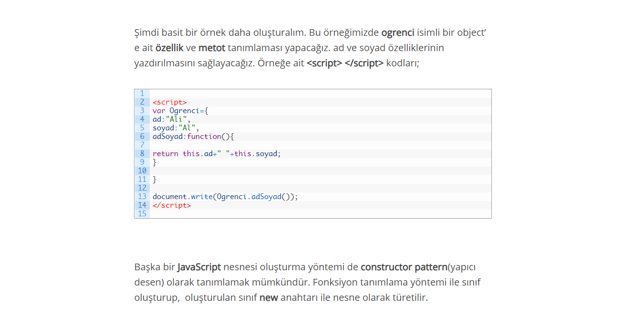
Task: Click line number 8 in the code gutter
Action: pos(142,154)
